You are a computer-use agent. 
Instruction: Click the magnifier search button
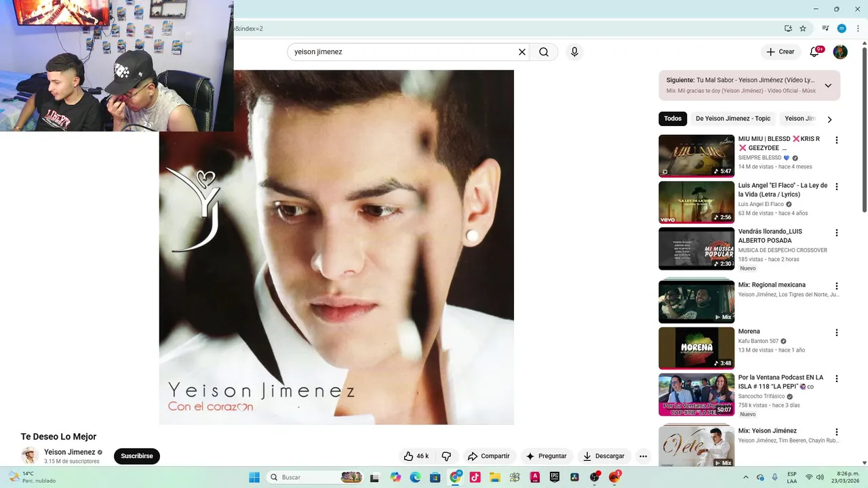[x=544, y=52]
